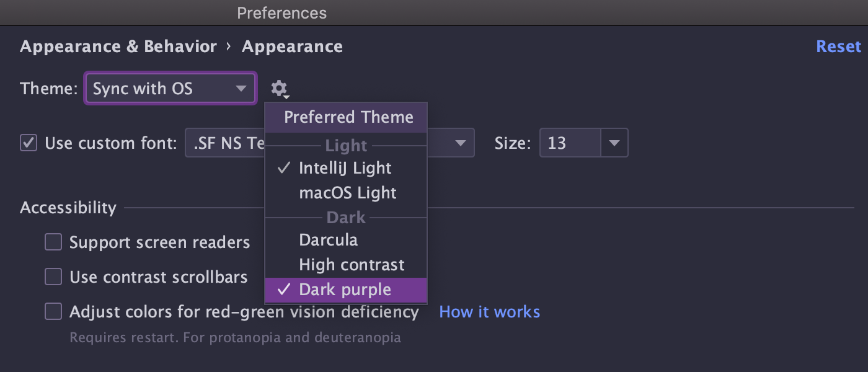This screenshot has width=868, height=372.
Task: Open the How it works link
Action: 489,311
